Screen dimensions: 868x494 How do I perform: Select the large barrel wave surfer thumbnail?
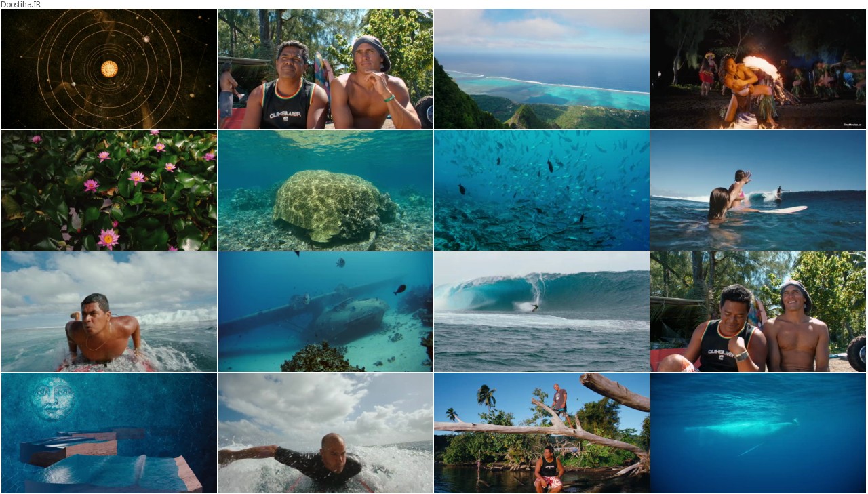click(x=542, y=312)
